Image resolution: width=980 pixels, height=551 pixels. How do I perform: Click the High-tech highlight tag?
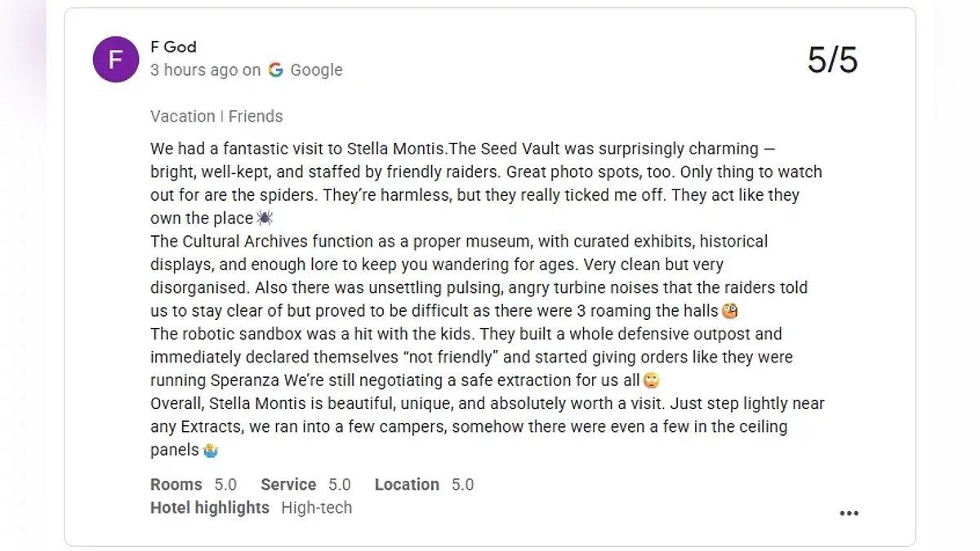point(317,508)
